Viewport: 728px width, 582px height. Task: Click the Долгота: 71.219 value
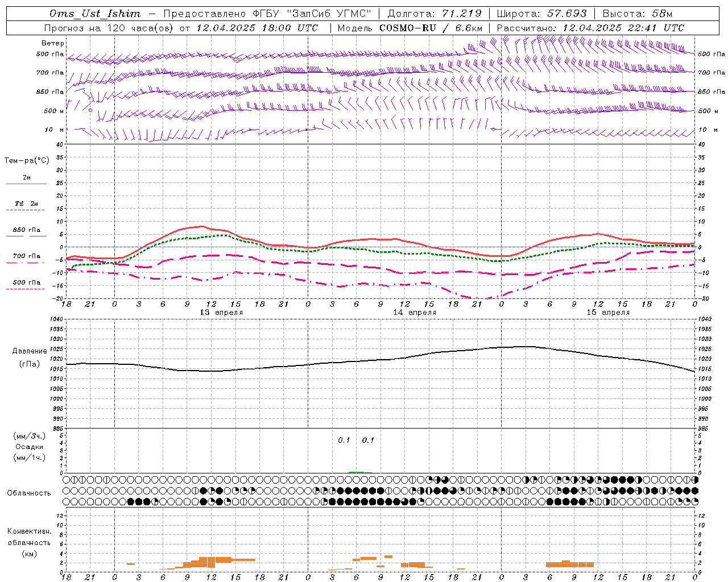point(435,14)
